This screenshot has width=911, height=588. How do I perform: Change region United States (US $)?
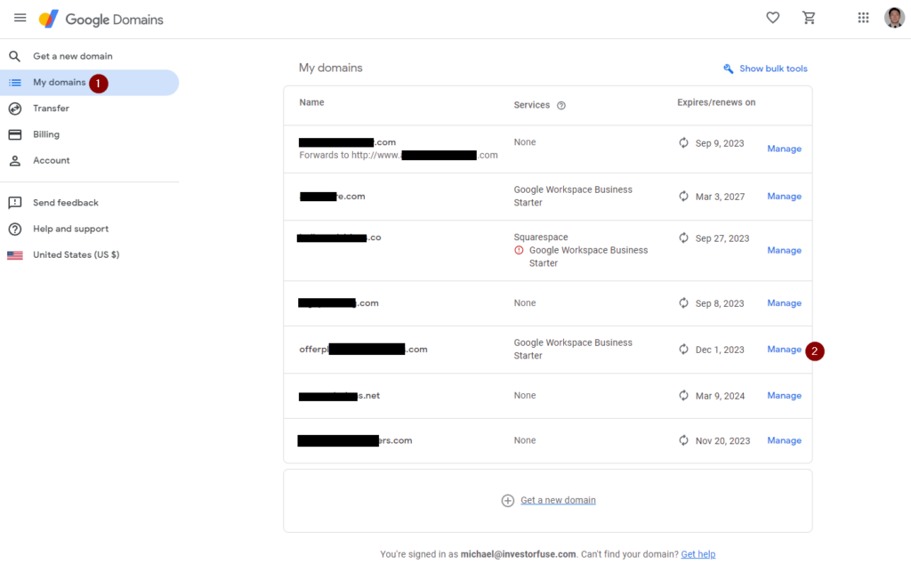tap(77, 255)
